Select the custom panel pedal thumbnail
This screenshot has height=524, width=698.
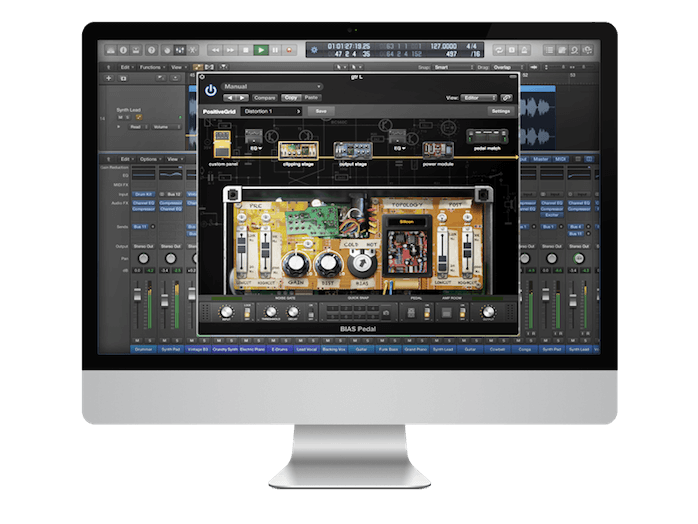tap(222, 144)
